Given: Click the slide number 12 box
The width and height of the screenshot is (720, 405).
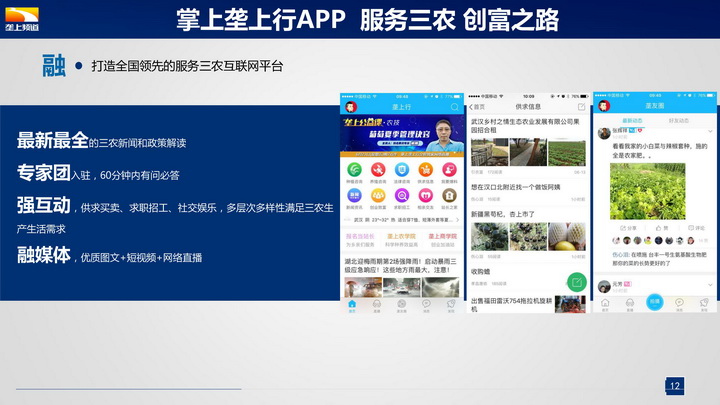Looking at the screenshot, I should [675, 386].
